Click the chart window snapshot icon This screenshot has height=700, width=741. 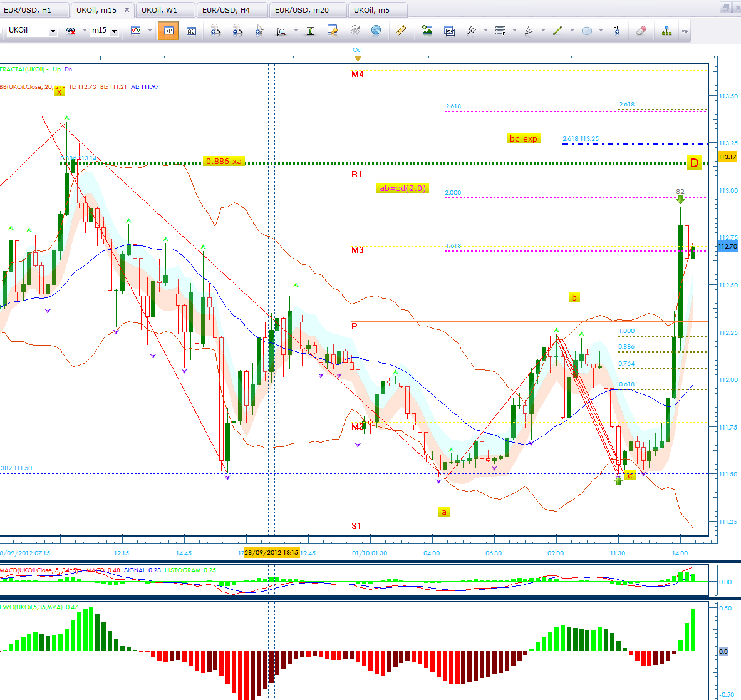(449, 31)
